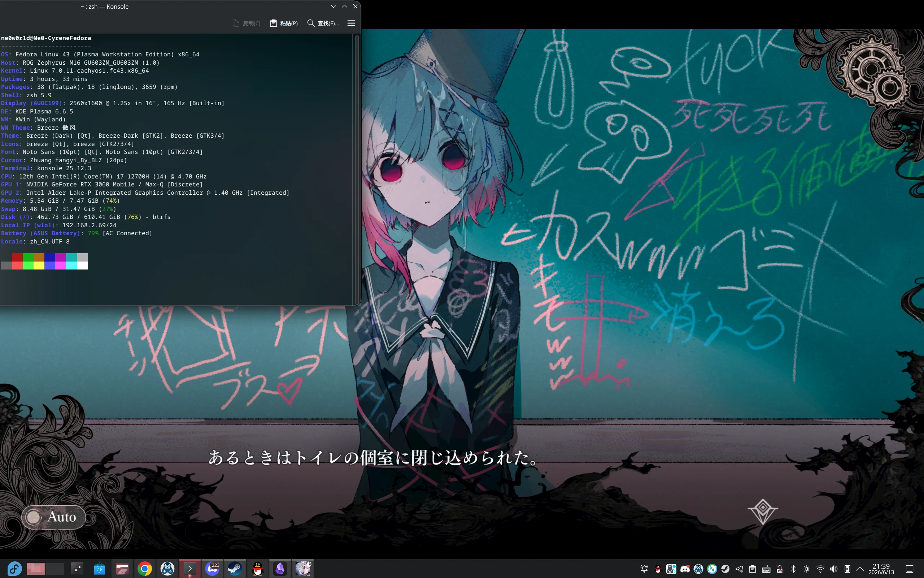This screenshot has height=578, width=924.
Task: Click the "Kernel: Linux 7.0.11-cachyos1" line
Action: (75, 71)
